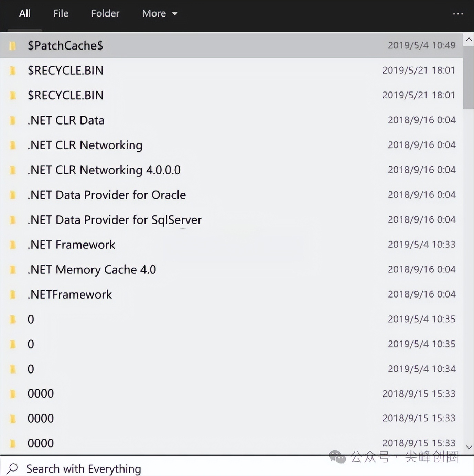The width and height of the screenshot is (474, 476).
Task: Switch to the All tab
Action: pyautogui.click(x=25, y=13)
